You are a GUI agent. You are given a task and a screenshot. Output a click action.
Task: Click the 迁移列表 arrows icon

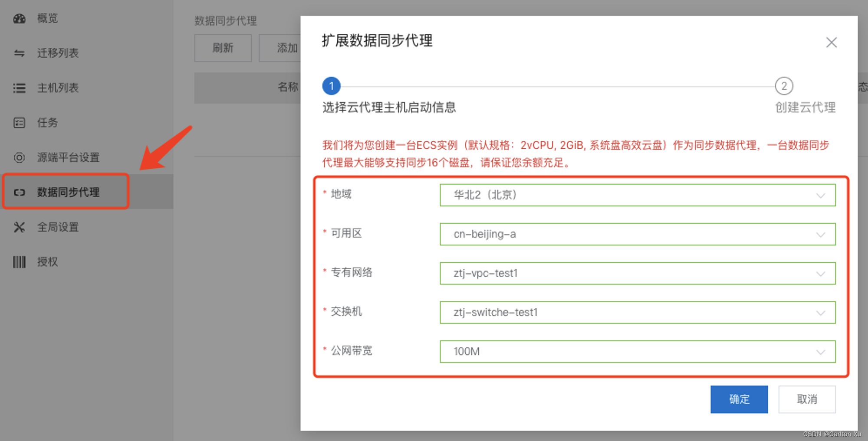19,53
